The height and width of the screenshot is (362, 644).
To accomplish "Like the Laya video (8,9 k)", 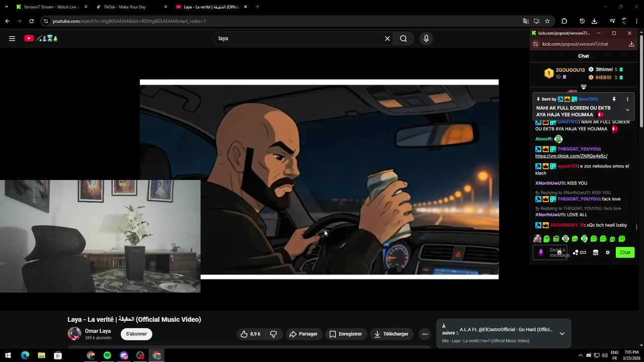I will coord(251,334).
